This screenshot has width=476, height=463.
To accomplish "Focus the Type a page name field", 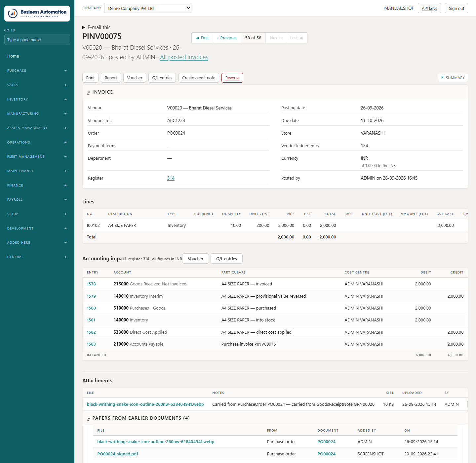I will tap(37, 40).
